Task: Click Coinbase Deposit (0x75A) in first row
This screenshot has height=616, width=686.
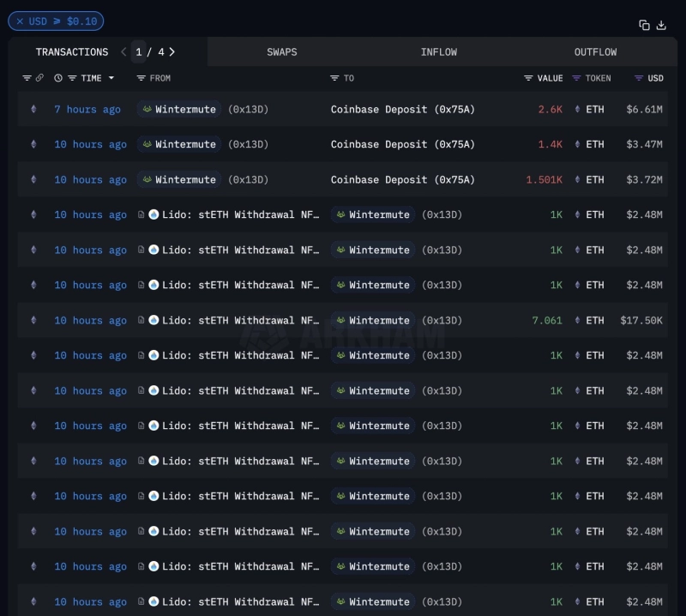Action: coord(402,110)
